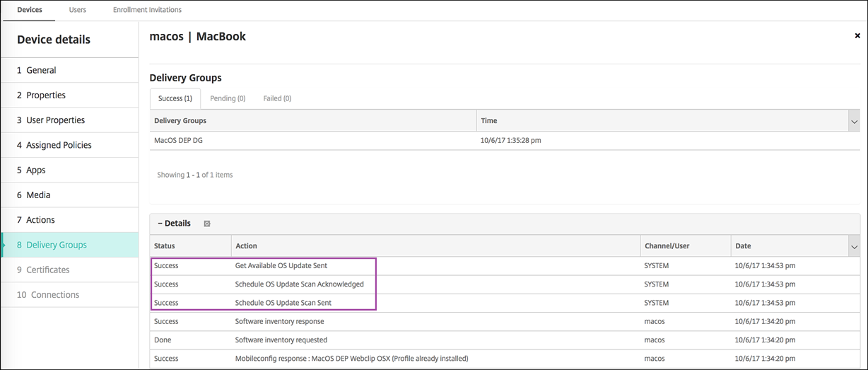
Task: Select the MacOS DEP DG row
Action: click(x=177, y=140)
